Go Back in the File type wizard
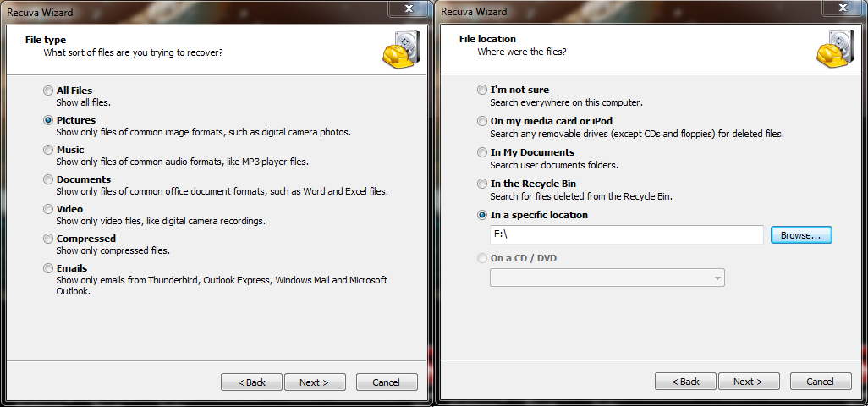The width and height of the screenshot is (868, 407). [252, 382]
